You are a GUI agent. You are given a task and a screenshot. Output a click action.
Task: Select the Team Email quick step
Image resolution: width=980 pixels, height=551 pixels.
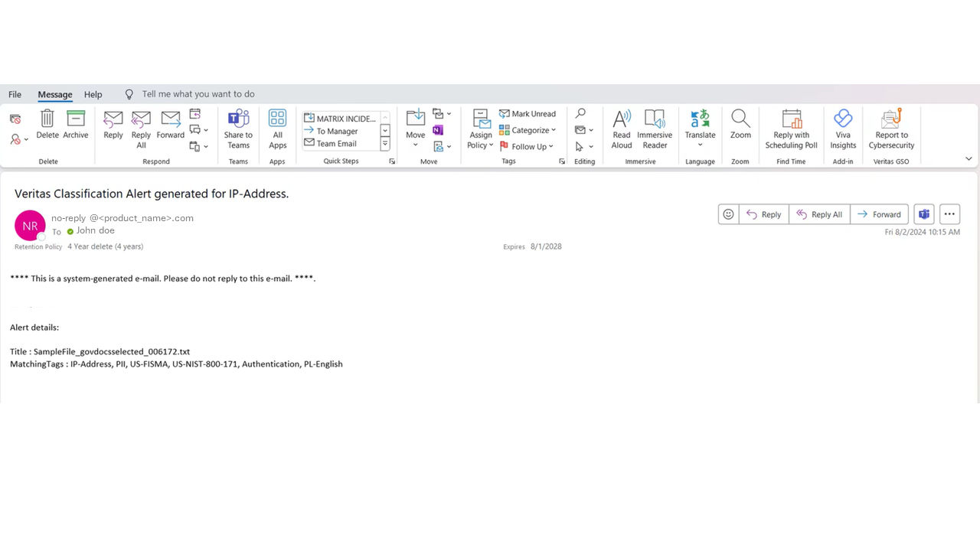click(331, 143)
